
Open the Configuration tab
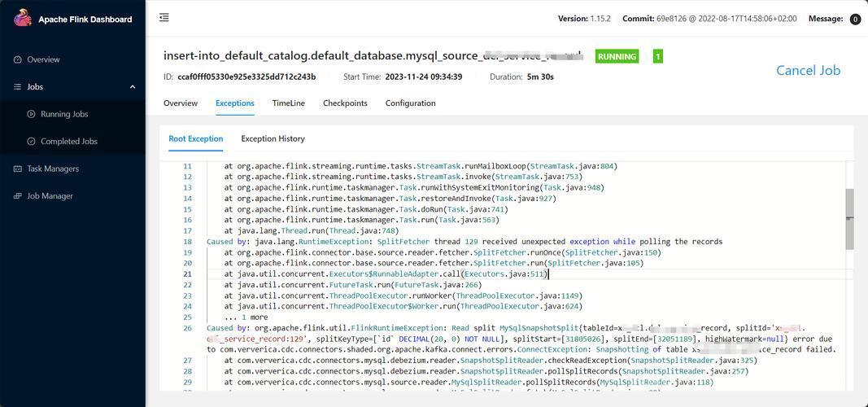tap(410, 103)
